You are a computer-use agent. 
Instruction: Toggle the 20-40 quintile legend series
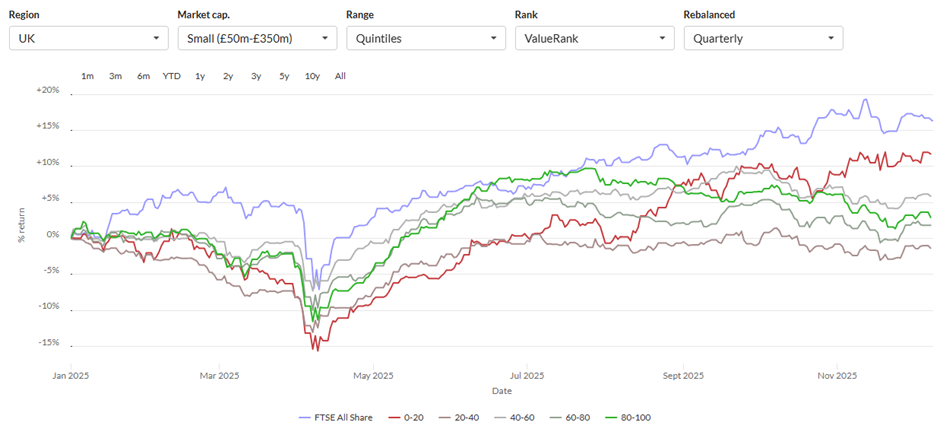coord(459,418)
